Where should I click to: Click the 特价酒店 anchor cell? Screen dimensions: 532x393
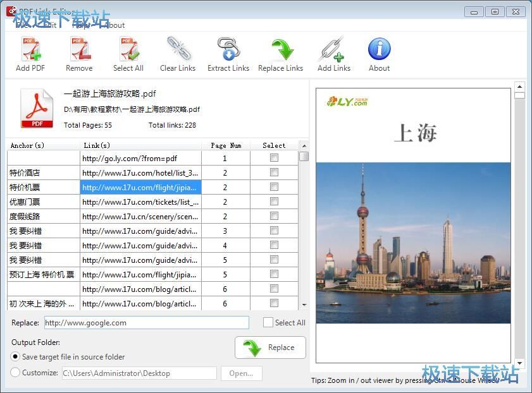[44, 172]
